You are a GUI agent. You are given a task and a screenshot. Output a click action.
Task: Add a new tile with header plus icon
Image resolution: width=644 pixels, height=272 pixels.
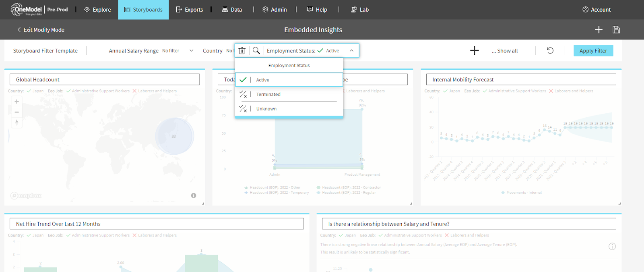(599, 30)
